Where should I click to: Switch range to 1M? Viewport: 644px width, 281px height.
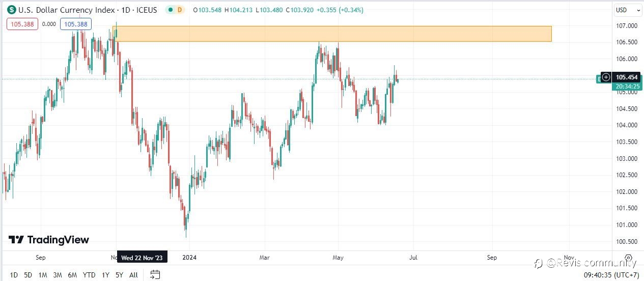[43, 275]
